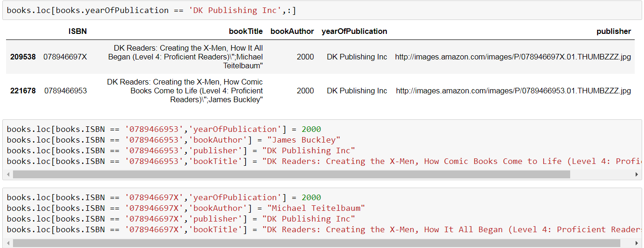The width and height of the screenshot is (644, 248).
Task: Click ISBN cell 0789466953 in table
Action: tap(65, 91)
